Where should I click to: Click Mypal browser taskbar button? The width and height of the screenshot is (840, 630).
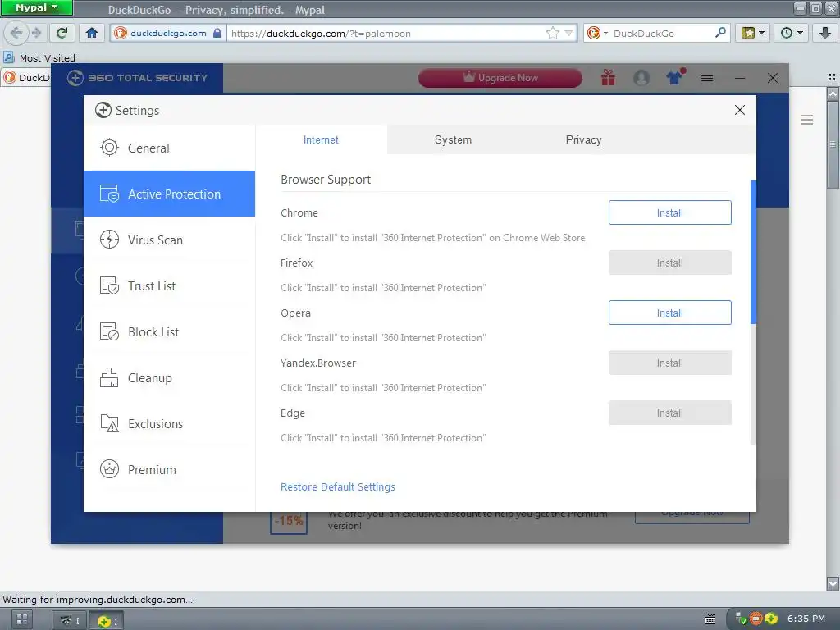pyautogui.click(x=70, y=620)
